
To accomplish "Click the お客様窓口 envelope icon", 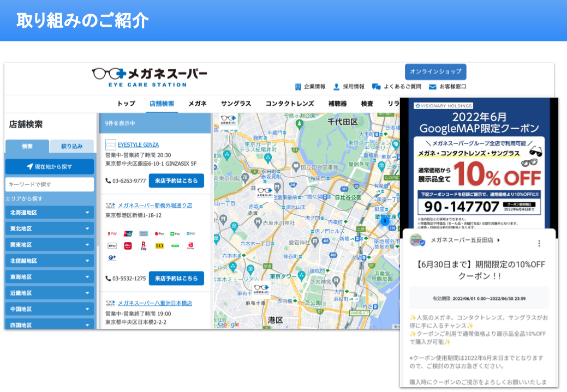I will click(x=433, y=87).
